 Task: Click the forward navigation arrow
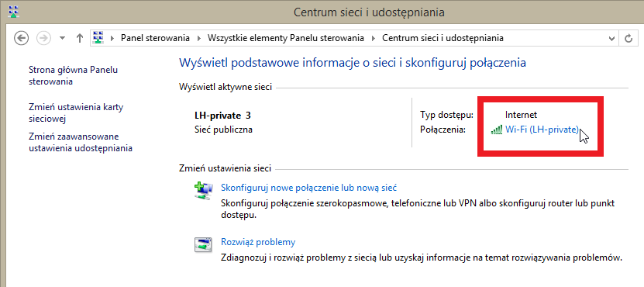[43, 38]
